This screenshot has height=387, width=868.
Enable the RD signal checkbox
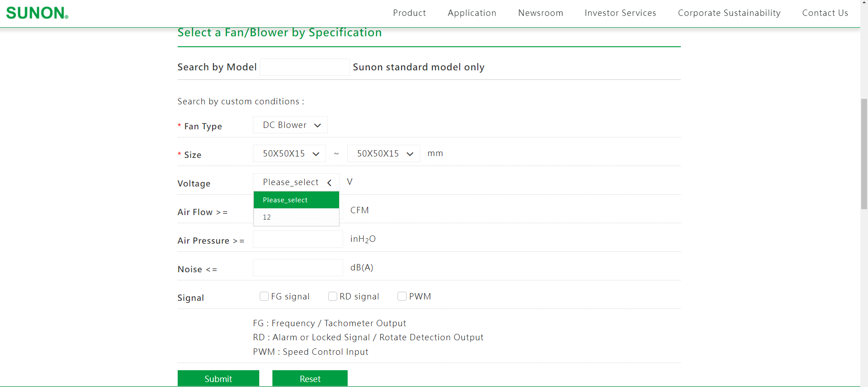(332, 296)
